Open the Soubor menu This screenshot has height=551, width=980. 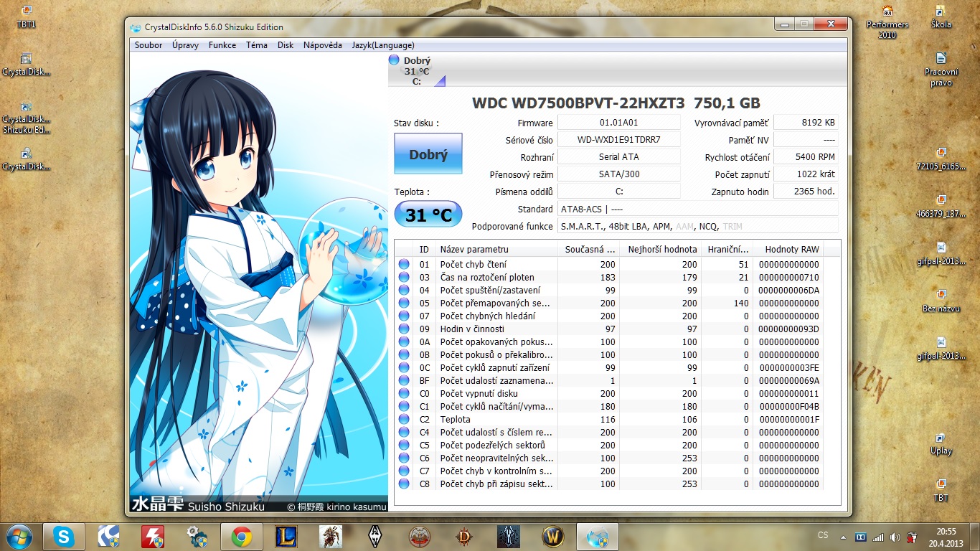149,45
